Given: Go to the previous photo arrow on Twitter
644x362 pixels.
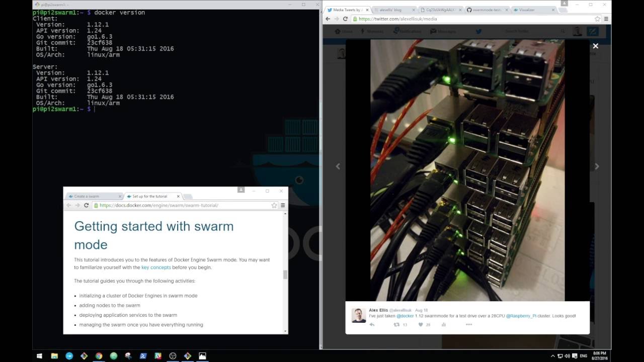Looking at the screenshot, I should [338, 166].
